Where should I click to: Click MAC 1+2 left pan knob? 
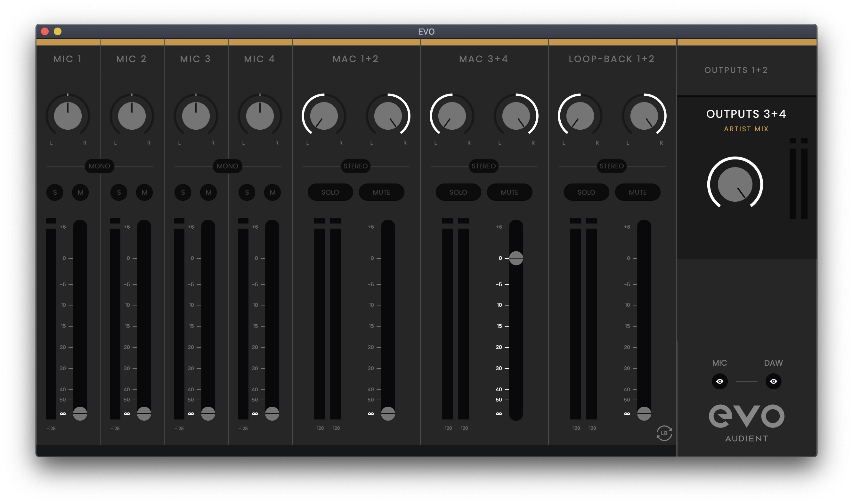pos(324,116)
